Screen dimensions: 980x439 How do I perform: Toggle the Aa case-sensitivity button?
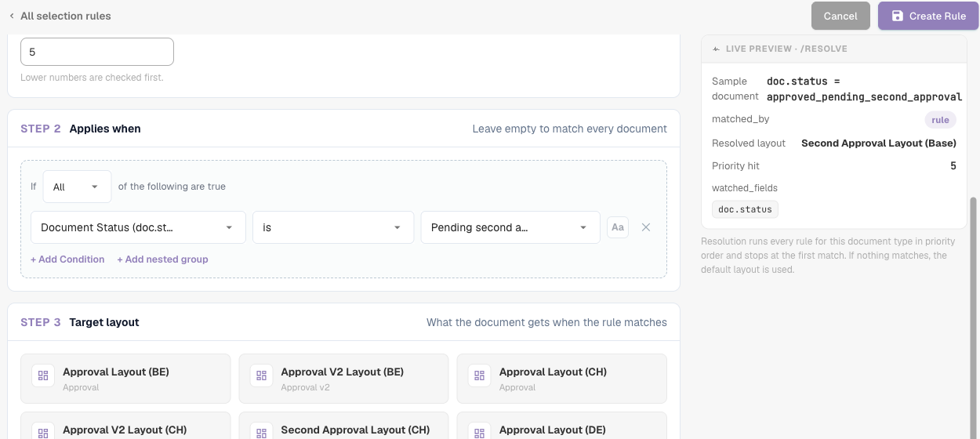click(x=618, y=227)
